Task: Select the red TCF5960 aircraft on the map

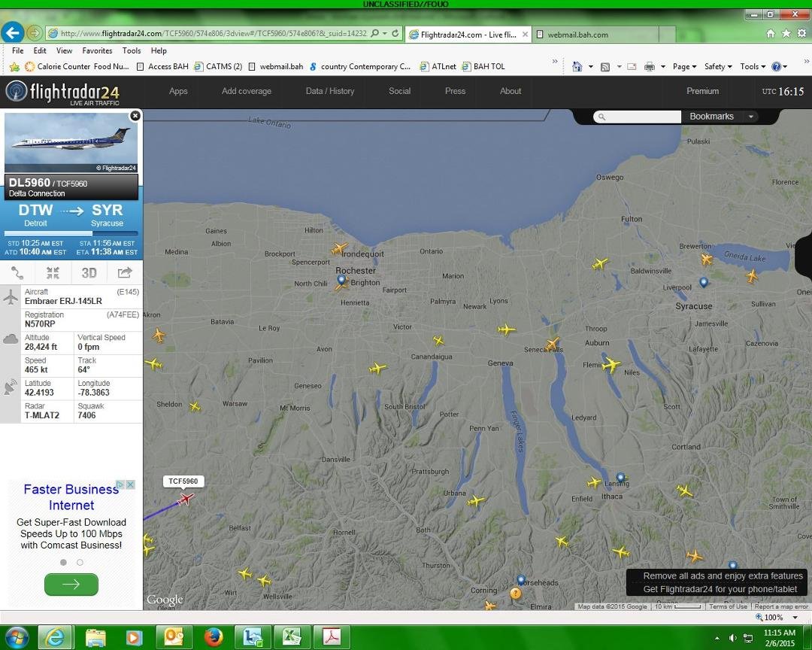Action: tap(186, 499)
